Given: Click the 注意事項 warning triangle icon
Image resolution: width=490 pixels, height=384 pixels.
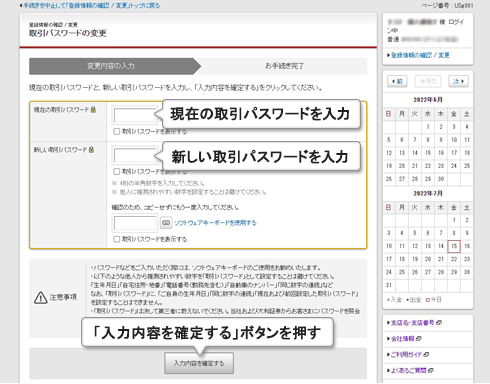Looking at the screenshot, I should tap(41, 297).
